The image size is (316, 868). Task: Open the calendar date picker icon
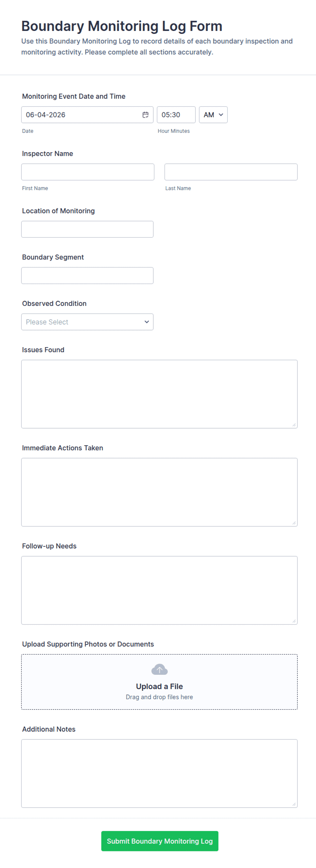pyautogui.click(x=145, y=115)
